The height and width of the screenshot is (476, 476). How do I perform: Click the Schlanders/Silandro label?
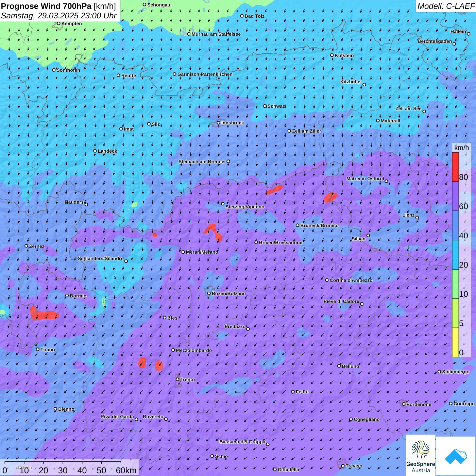(101, 258)
